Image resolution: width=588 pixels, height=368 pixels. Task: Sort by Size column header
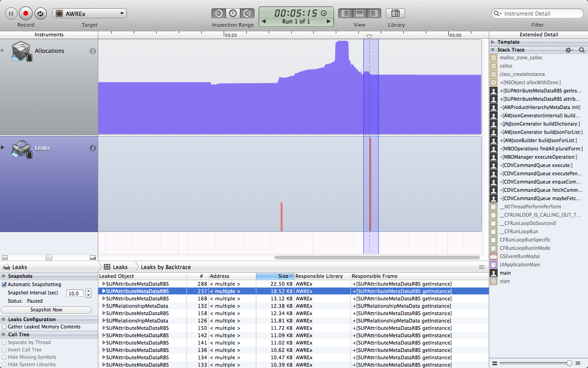(275, 276)
